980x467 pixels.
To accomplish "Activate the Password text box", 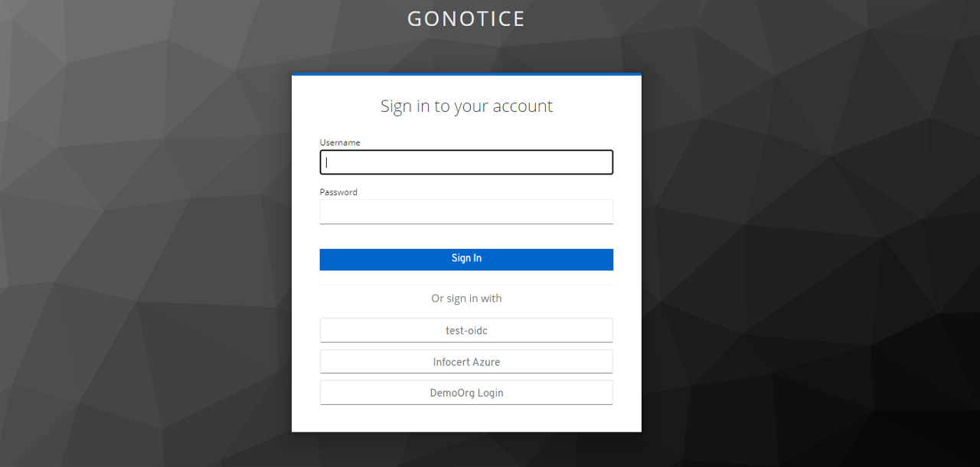I will pos(466,212).
